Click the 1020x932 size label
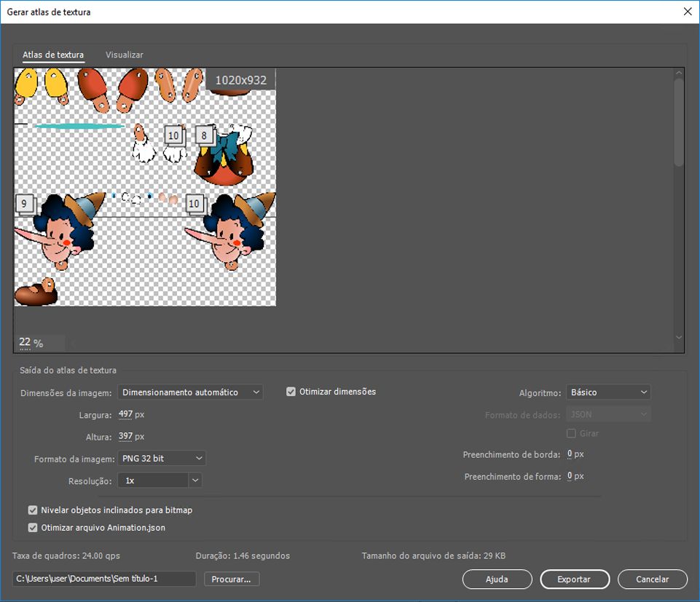Screen dimensions: 700x602 (x=241, y=80)
